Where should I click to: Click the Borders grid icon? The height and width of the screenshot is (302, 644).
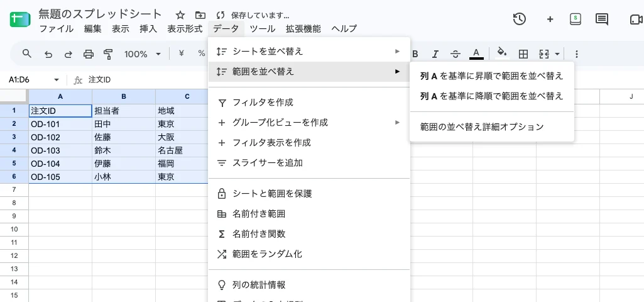click(523, 54)
